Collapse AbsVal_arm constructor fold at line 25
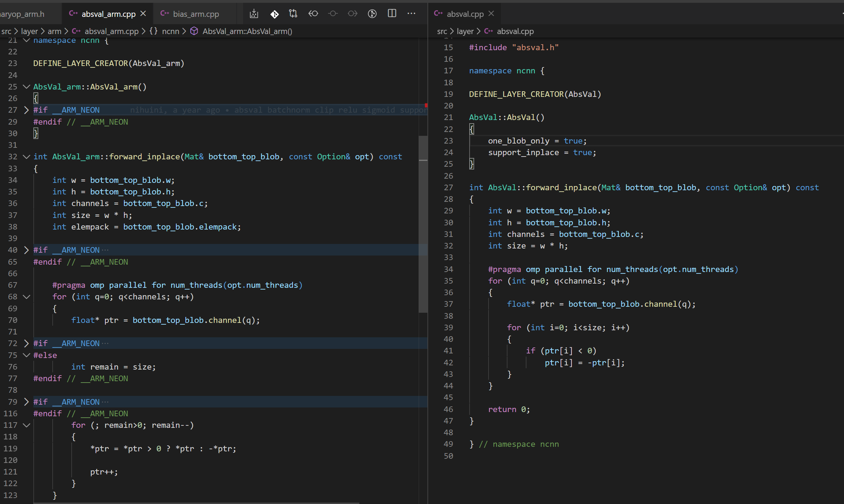This screenshot has width=844, height=504. pos(26,87)
